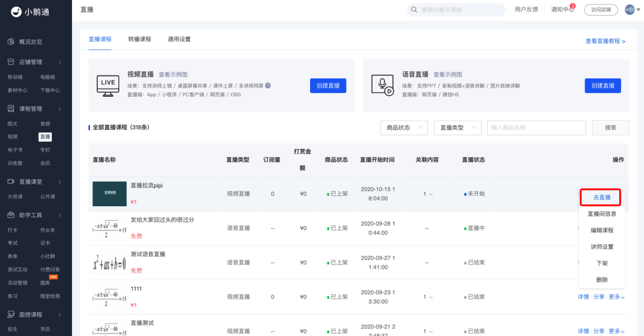Switch to the 通用设置 tab
The height and width of the screenshot is (336, 644).
coord(179,39)
